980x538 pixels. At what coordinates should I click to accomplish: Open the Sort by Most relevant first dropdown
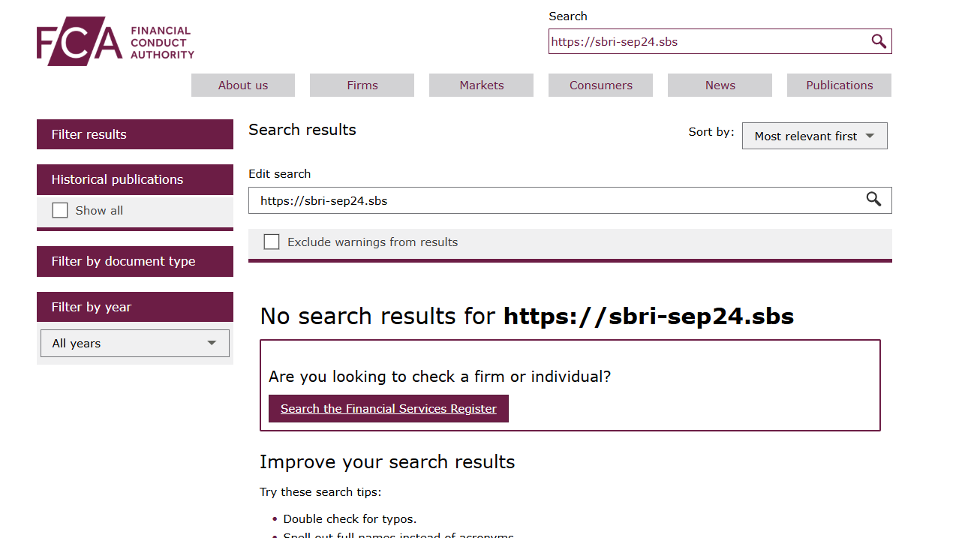point(815,136)
